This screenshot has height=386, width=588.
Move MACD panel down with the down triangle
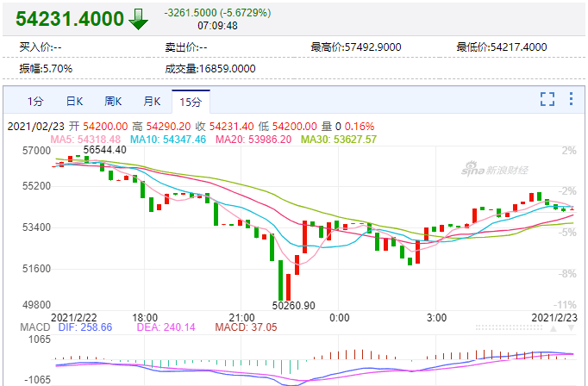[571, 328]
